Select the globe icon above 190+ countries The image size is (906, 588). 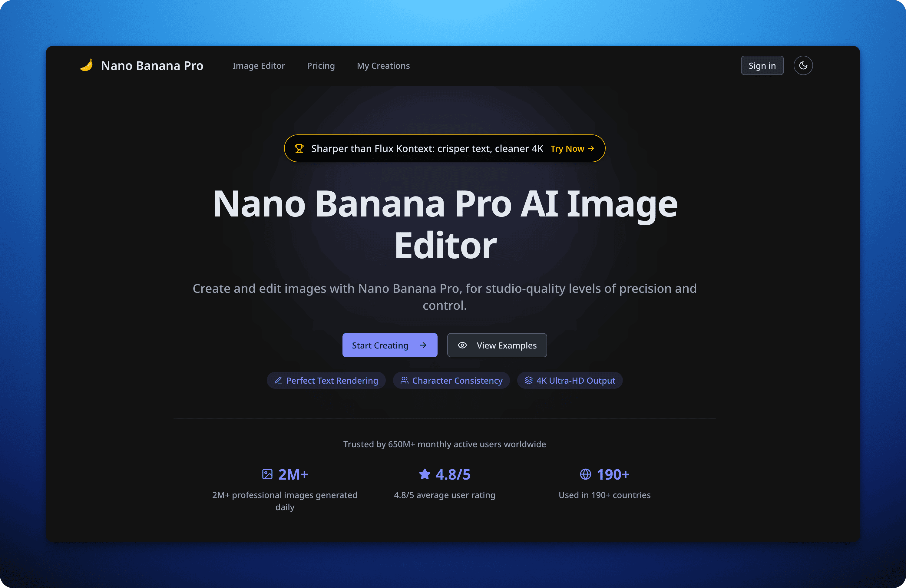(x=585, y=474)
